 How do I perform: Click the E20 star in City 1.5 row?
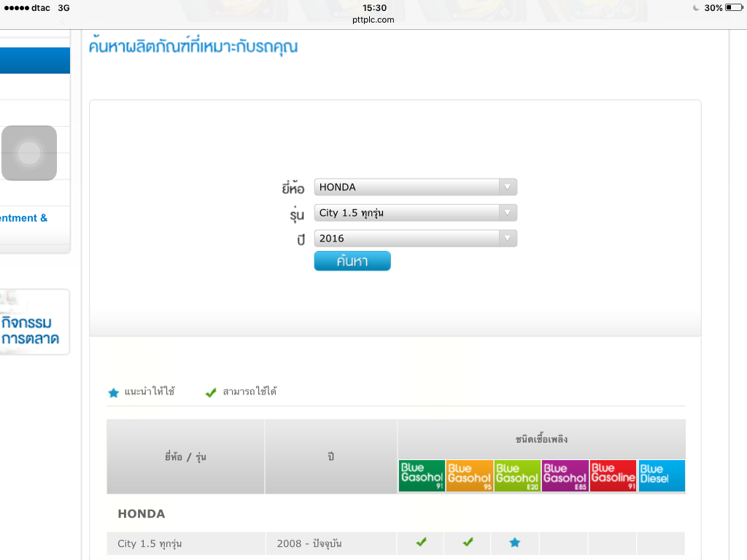(514, 542)
